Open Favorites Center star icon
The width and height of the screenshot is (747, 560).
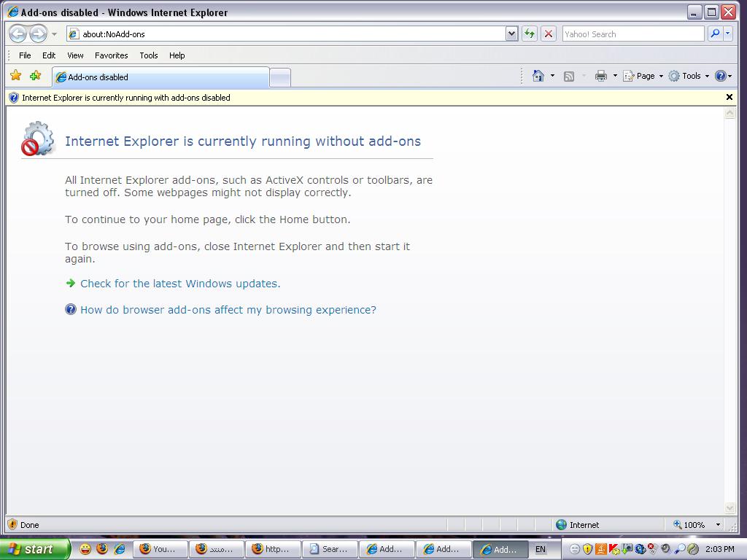tap(15, 76)
